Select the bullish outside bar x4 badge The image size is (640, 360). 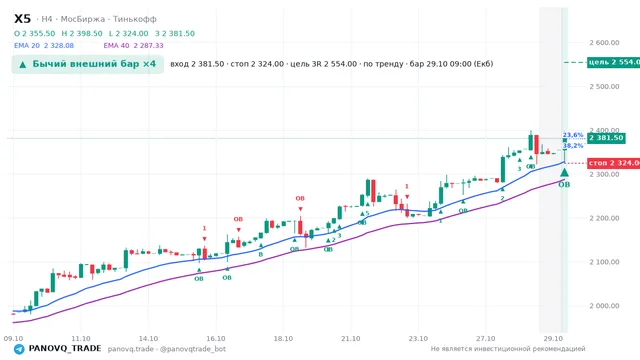tap(88, 64)
